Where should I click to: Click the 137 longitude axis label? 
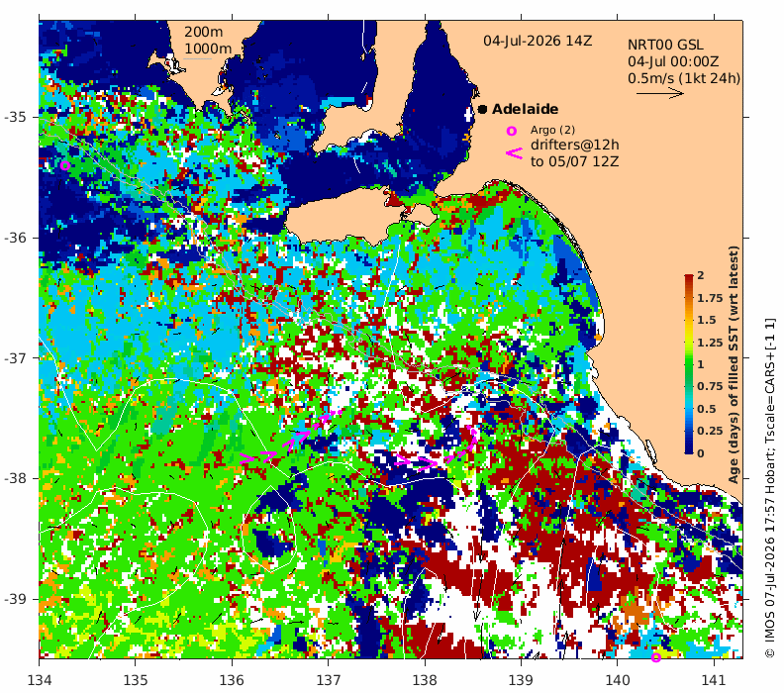(x=329, y=680)
